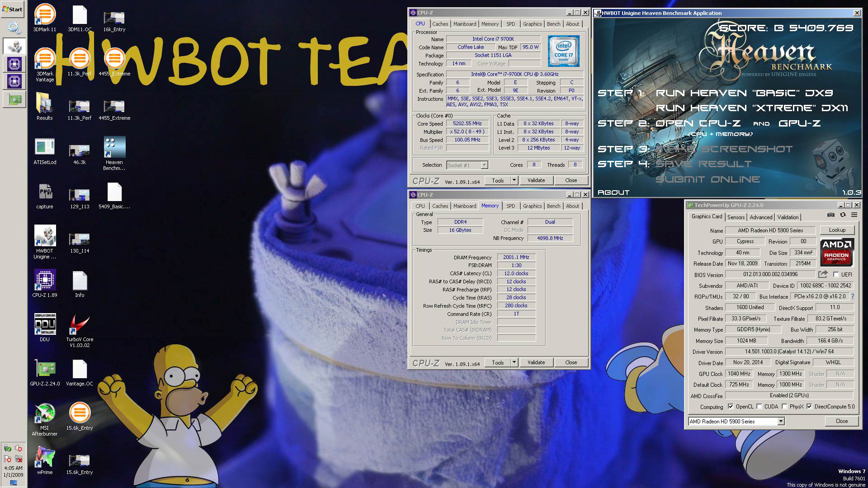
Task: Click the Lookup button in GPU-Z
Action: point(837,230)
